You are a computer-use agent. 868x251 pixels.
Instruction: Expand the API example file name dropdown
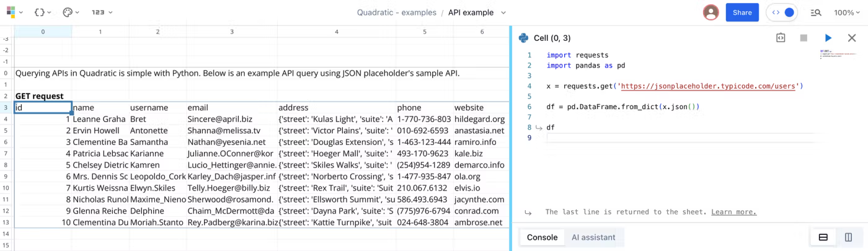(x=503, y=12)
